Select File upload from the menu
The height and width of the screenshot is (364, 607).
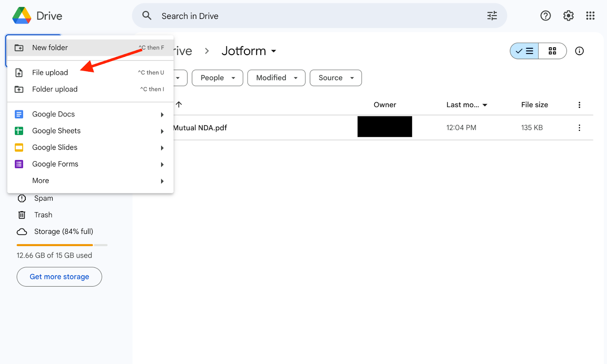point(50,72)
